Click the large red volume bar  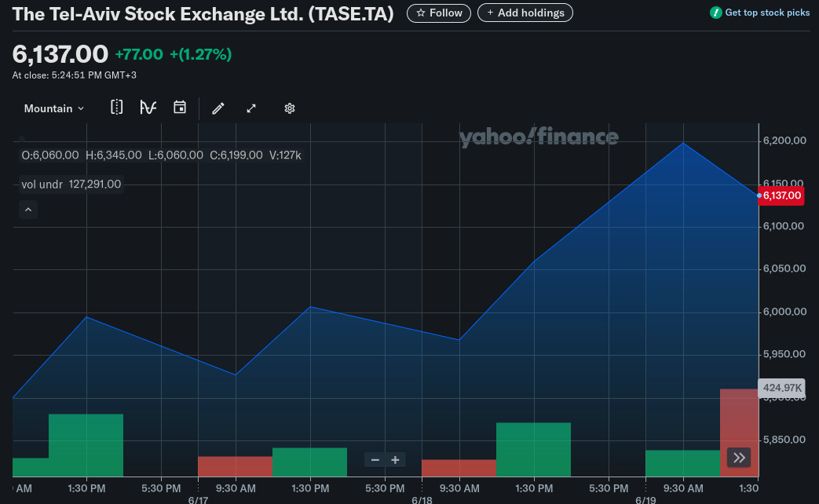(x=739, y=433)
